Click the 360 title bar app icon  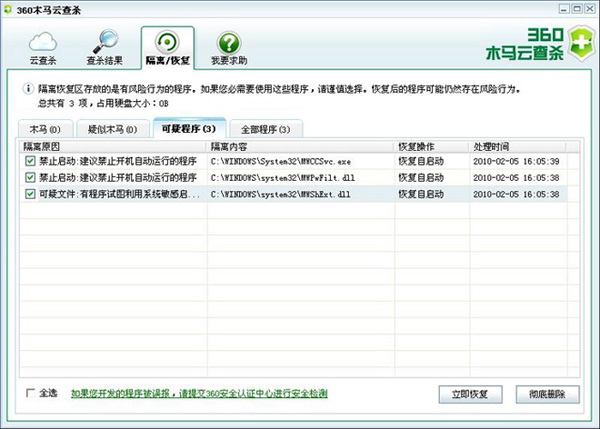click(x=9, y=8)
